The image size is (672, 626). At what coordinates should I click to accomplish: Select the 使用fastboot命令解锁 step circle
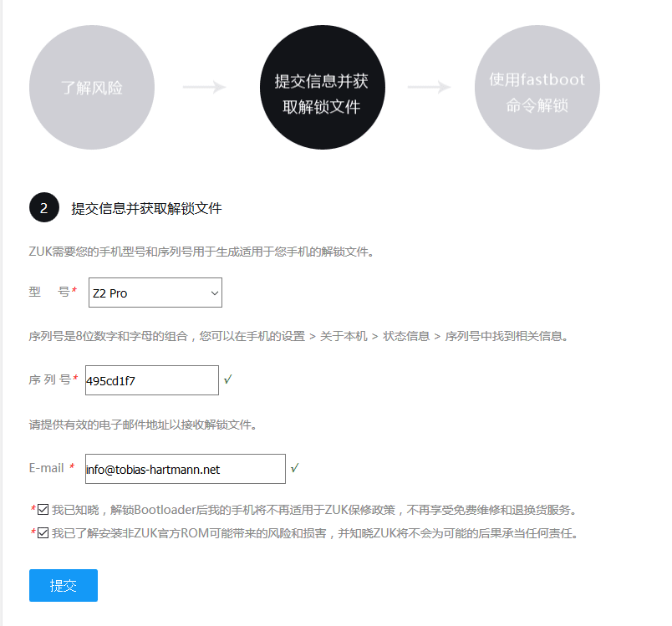pyautogui.click(x=537, y=88)
